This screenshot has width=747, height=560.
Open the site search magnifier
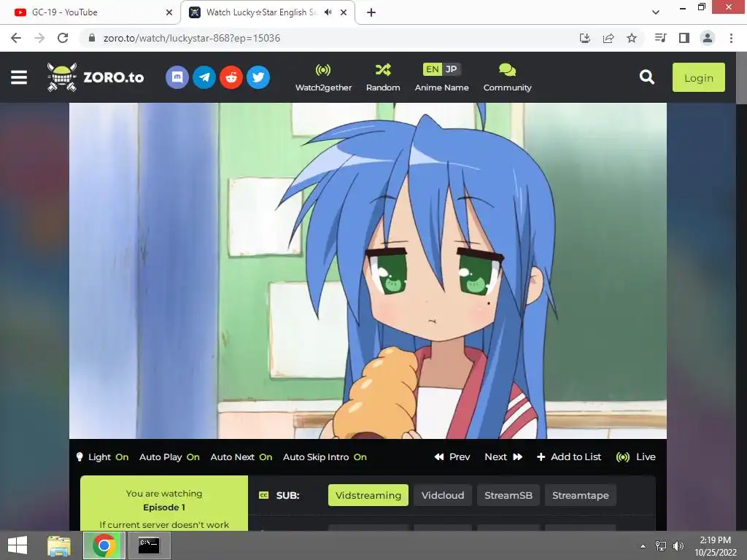(646, 77)
